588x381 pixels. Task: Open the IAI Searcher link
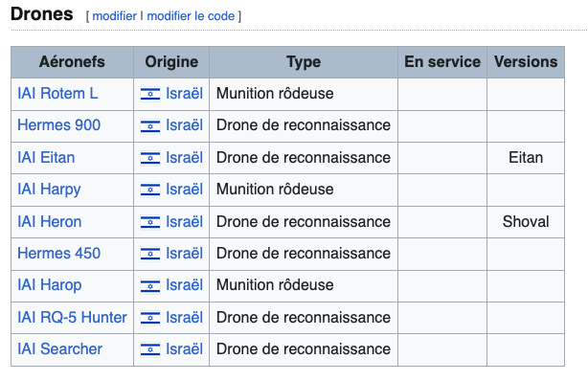pos(59,349)
